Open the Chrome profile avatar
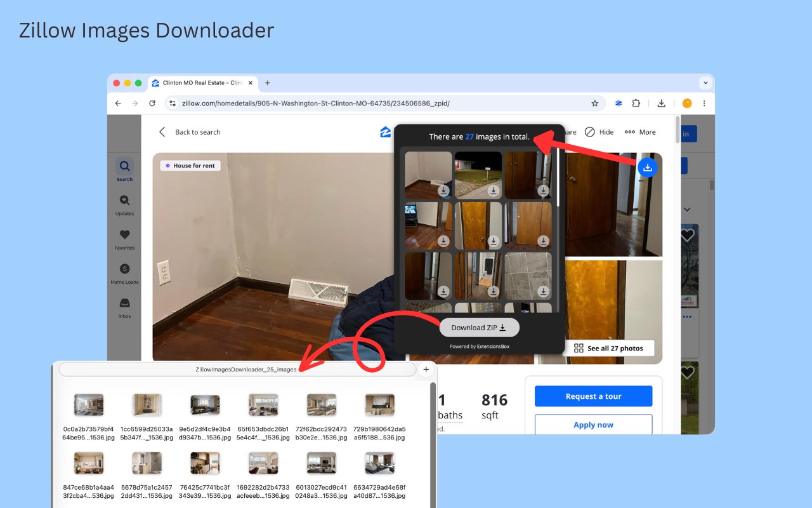The height and width of the screenshot is (508, 812). pos(686,104)
